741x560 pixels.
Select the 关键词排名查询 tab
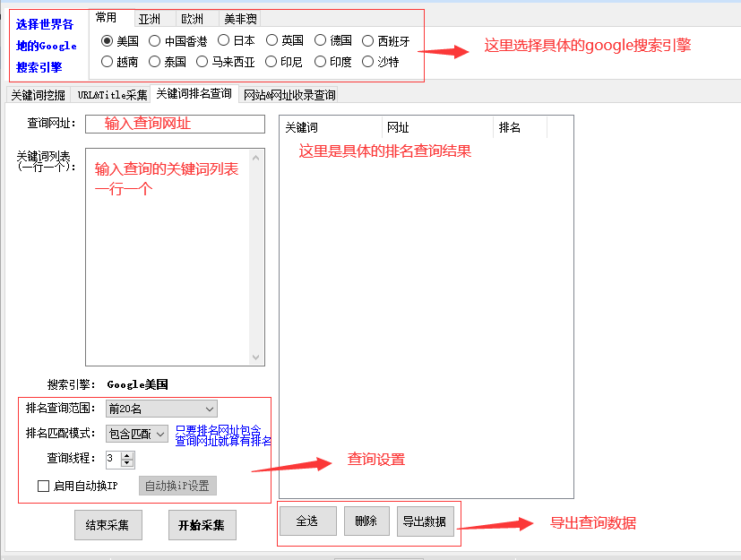(x=194, y=93)
